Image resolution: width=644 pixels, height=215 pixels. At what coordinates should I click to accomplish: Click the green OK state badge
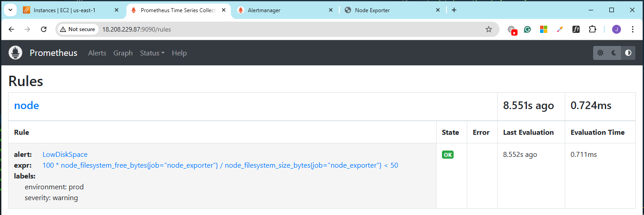click(x=448, y=155)
